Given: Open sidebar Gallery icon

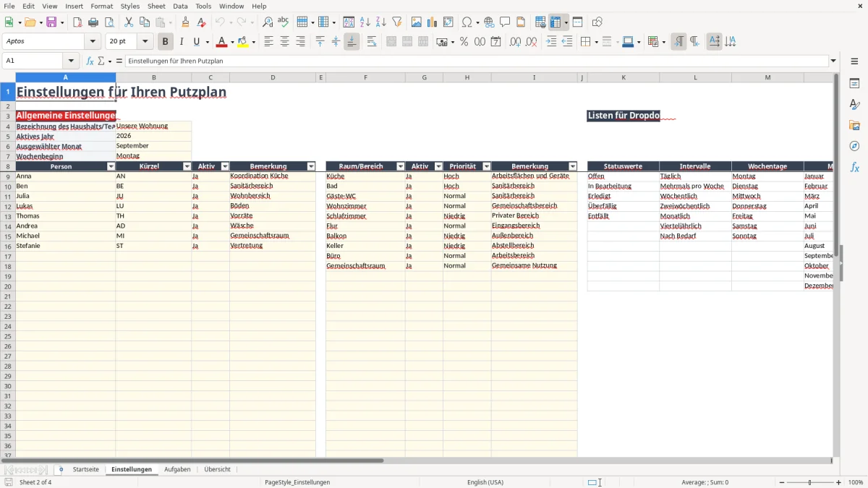Looking at the screenshot, I should pos(854,125).
